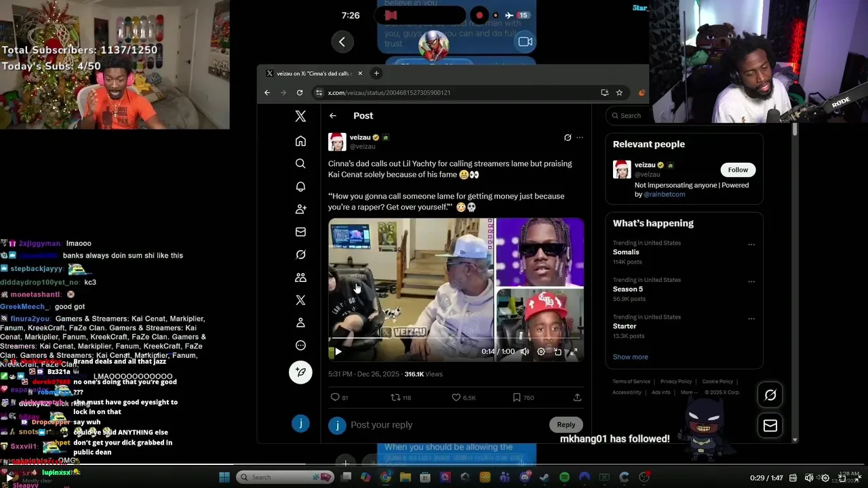Select the veizau on X browser tab
Image resolution: width=868 pixels, height=488 pixels.
[x=313, y=73]
